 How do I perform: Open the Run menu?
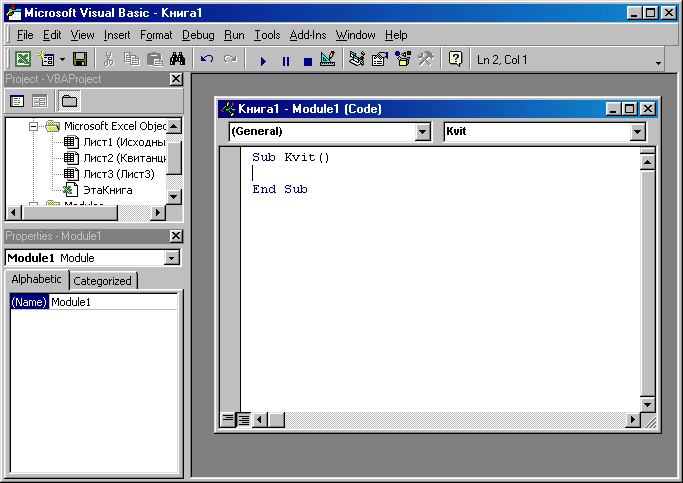click(234, 35)
